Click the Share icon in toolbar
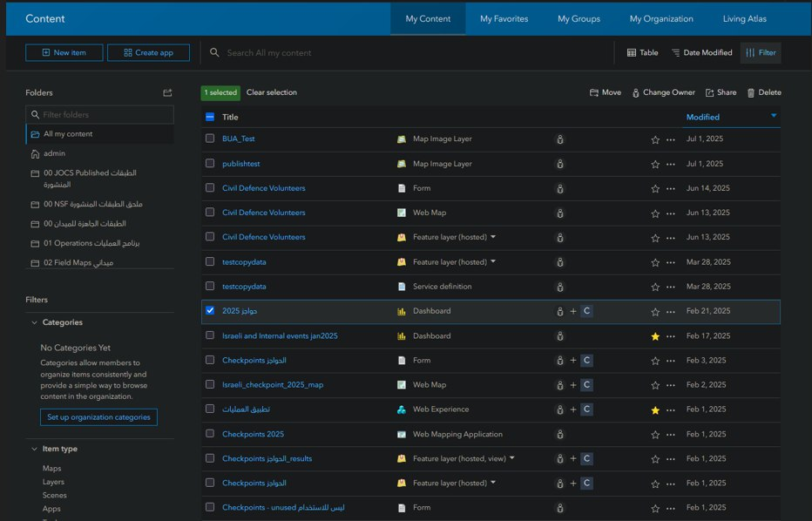 (710, 92)
